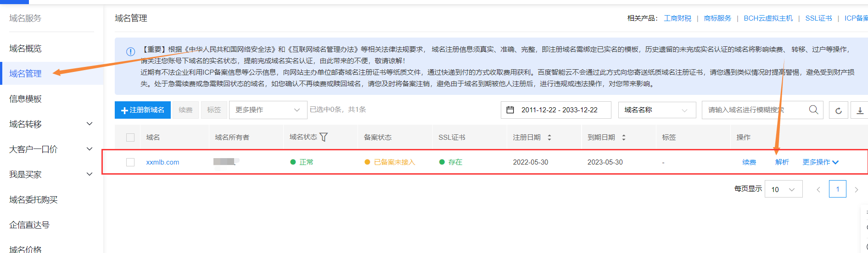This screenshot has height=253, width=868.
Task: Open the date range picker 2011-12-22 - 2033-12-22
Action: (556, 110)
